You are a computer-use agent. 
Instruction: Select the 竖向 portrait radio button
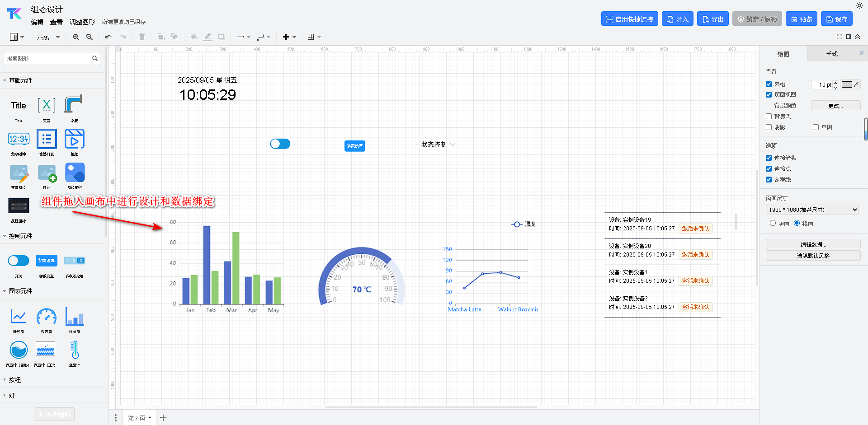tap(773, 223)
